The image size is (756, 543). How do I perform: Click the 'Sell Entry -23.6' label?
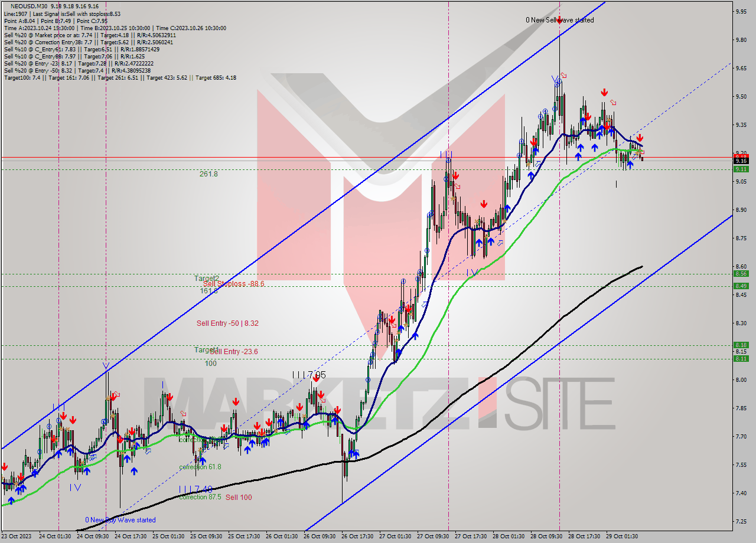(x=233, y=352)
